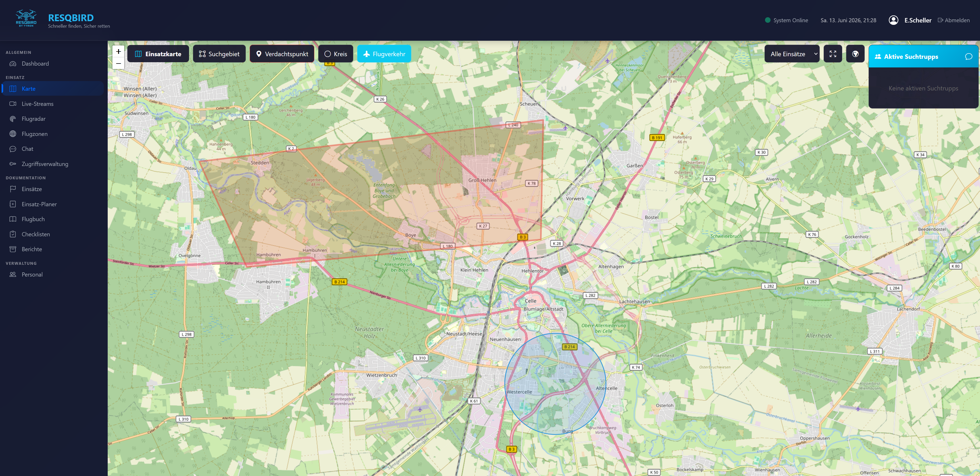Toggle fullscreen map view

[833, 54]
